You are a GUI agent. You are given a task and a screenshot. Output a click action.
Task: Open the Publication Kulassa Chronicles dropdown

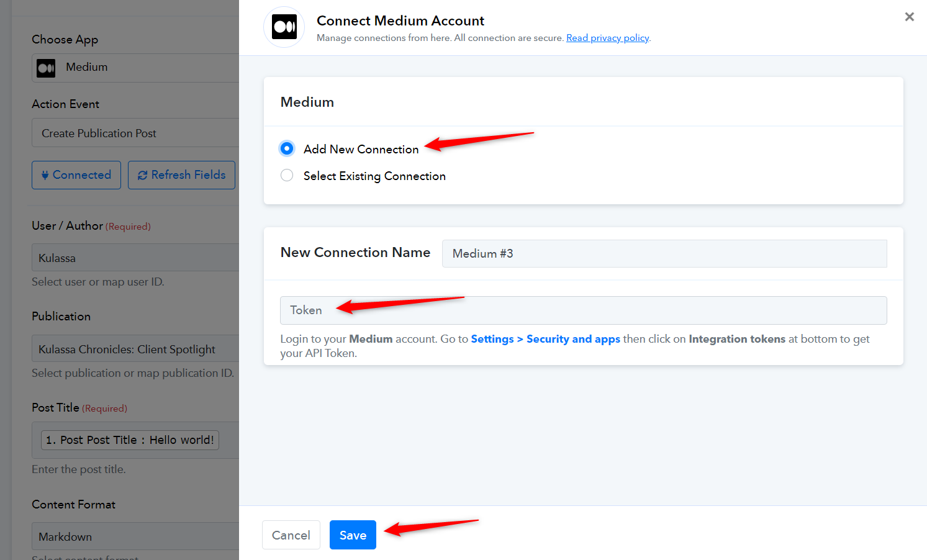pos(135,349)
